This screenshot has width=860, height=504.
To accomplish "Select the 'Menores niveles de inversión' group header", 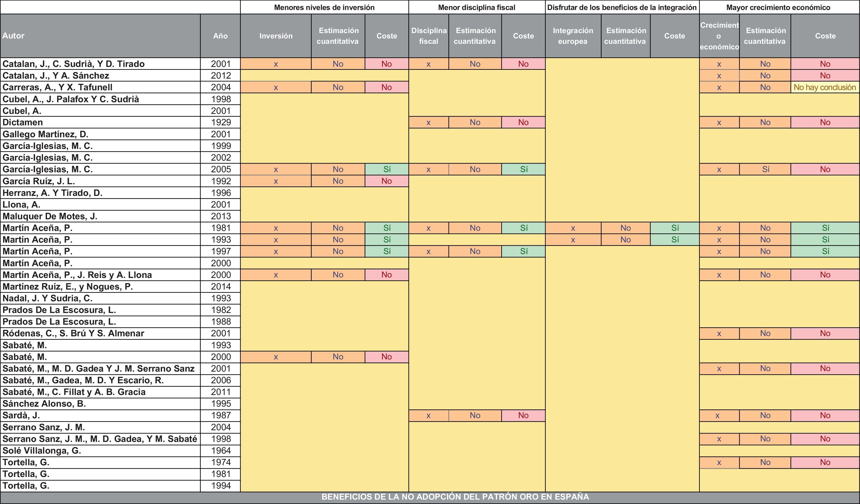I will point(324,7).
